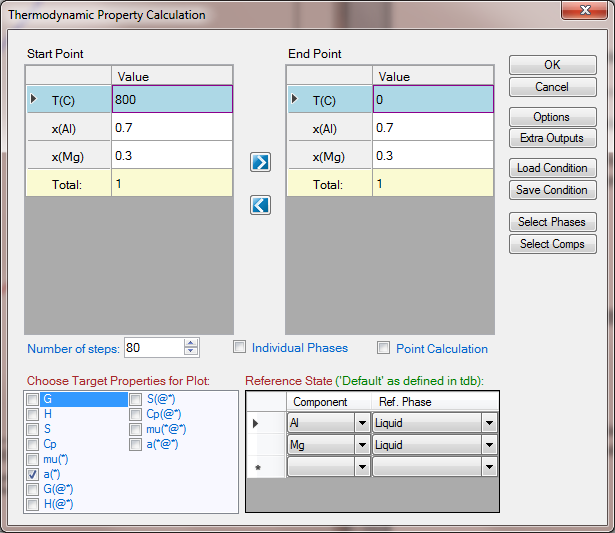Click the right arrow copy-to-end-point icon
Viewport: 615px width, 533px height.
tap(261, 163)
